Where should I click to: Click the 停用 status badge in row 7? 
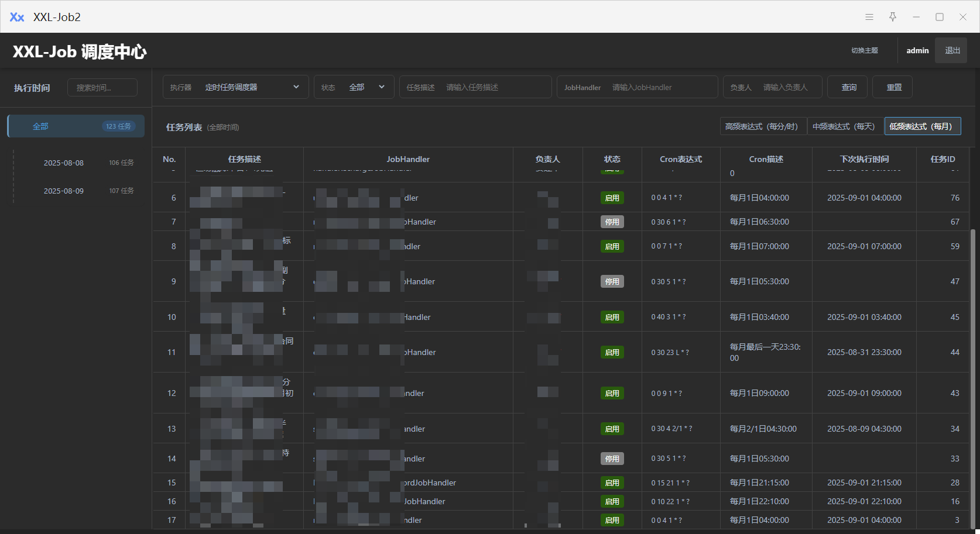pyautogui.click(x=612, y=222)
